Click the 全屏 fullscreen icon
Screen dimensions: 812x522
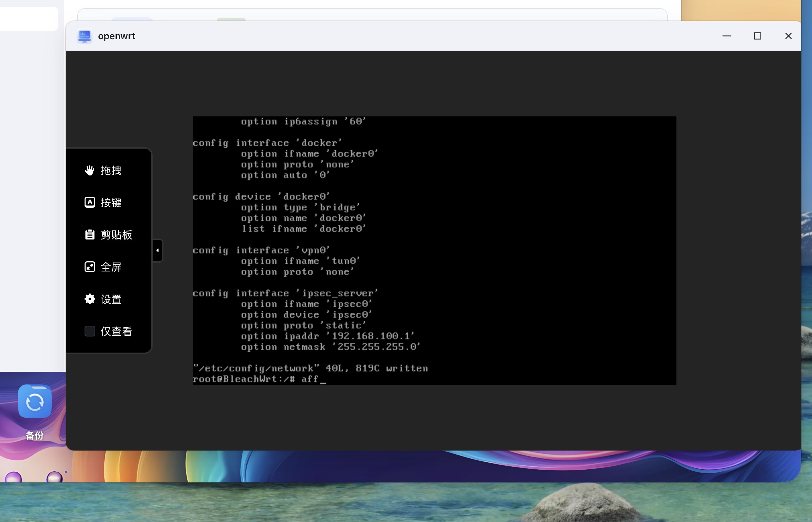click(90, 267)
